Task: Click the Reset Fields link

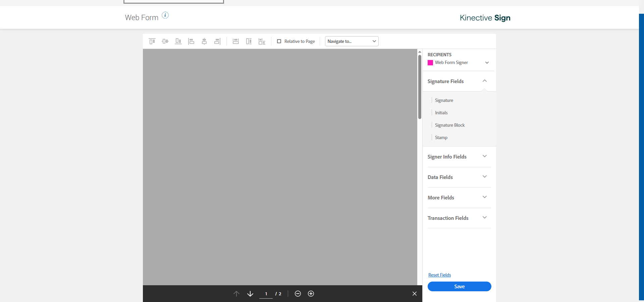Action: tap(439, 275)
